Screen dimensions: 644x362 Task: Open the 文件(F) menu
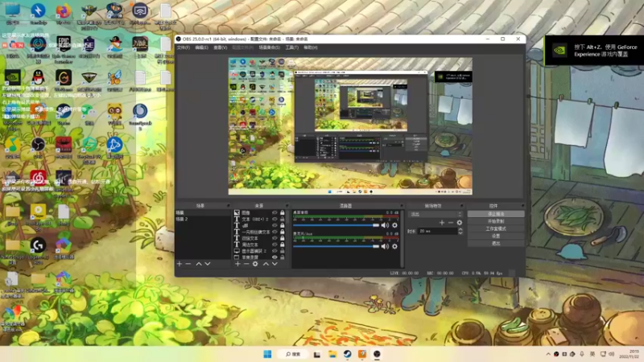click(184, 47)
